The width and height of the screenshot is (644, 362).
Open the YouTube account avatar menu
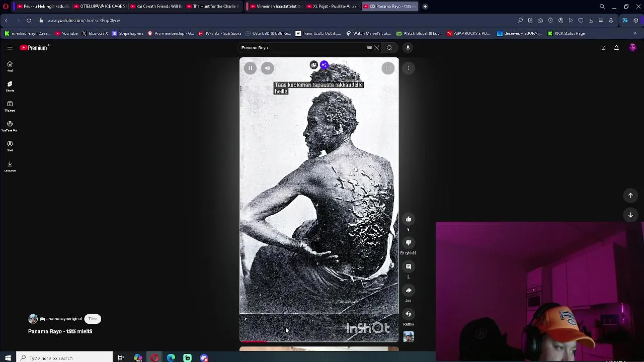coord(632,48)
